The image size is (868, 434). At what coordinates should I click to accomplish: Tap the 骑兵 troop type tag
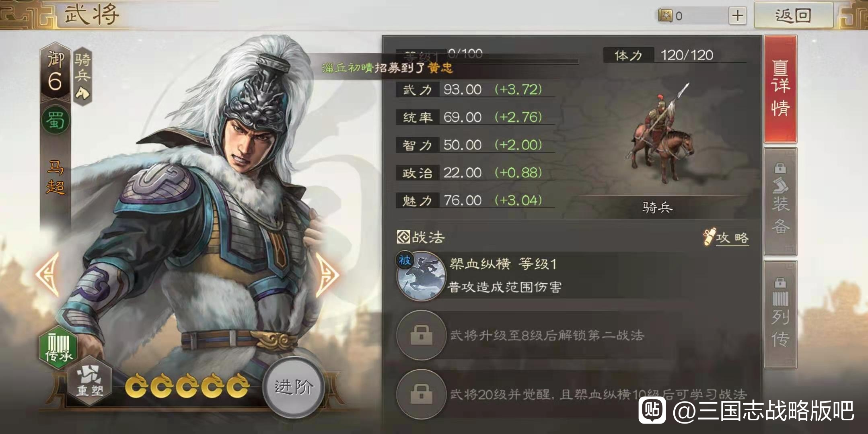pyautogui.click(x=82, y=76)
